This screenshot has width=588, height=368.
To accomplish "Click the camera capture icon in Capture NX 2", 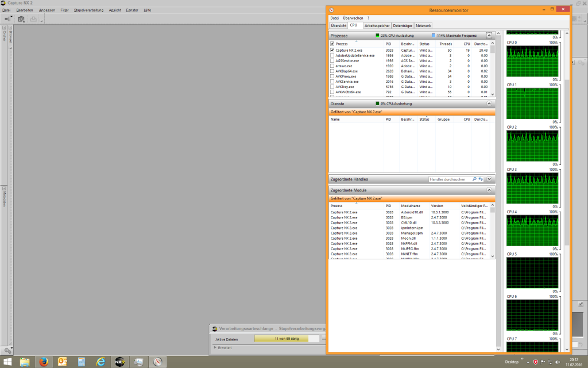I will coord(21,19).
